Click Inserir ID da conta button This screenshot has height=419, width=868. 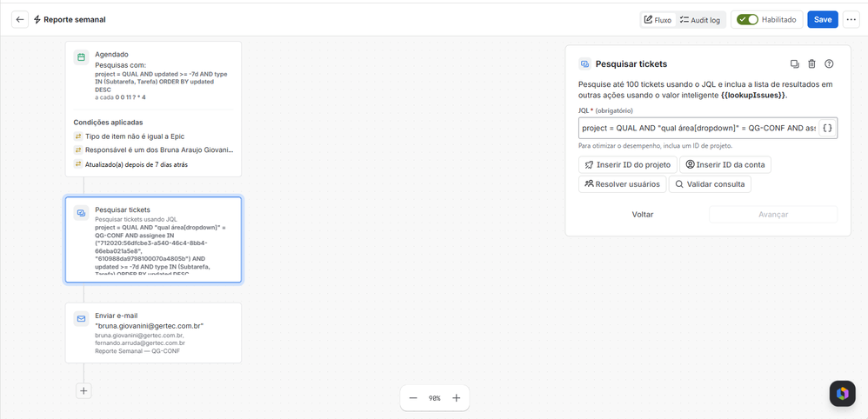[725, 164]
